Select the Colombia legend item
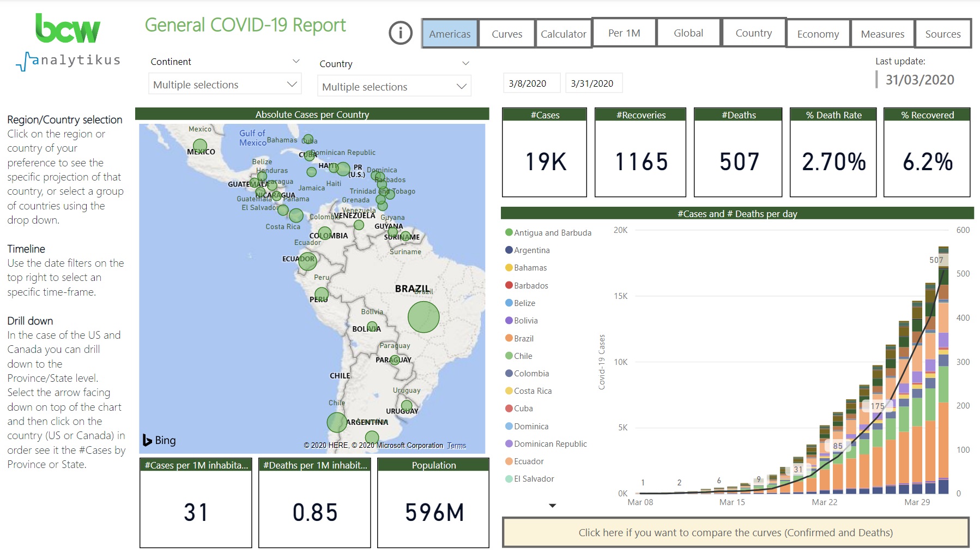This screenshot has height=552, width=980. pos(527,373)
